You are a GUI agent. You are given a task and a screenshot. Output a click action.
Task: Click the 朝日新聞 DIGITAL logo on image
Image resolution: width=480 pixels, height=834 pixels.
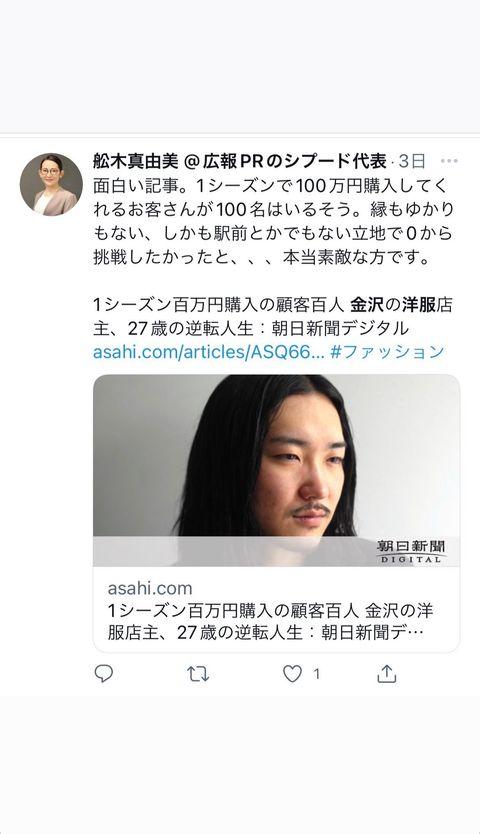click(x=411, y=551)
